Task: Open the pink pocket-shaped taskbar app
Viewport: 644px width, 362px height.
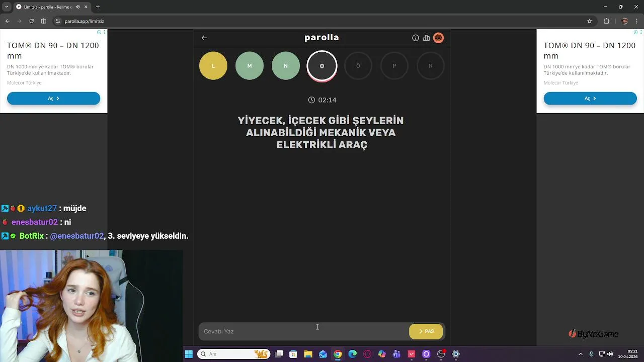Action: click(412, 354)
